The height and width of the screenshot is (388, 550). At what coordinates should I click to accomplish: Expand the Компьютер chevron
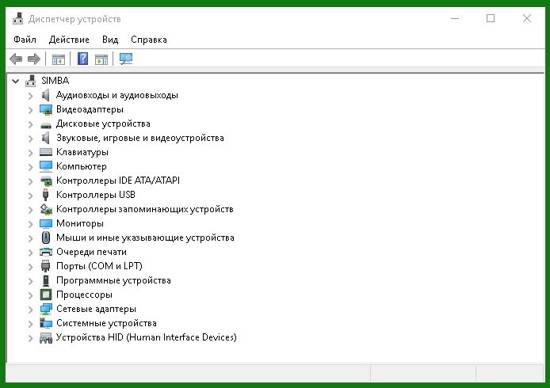click(31, 167)
